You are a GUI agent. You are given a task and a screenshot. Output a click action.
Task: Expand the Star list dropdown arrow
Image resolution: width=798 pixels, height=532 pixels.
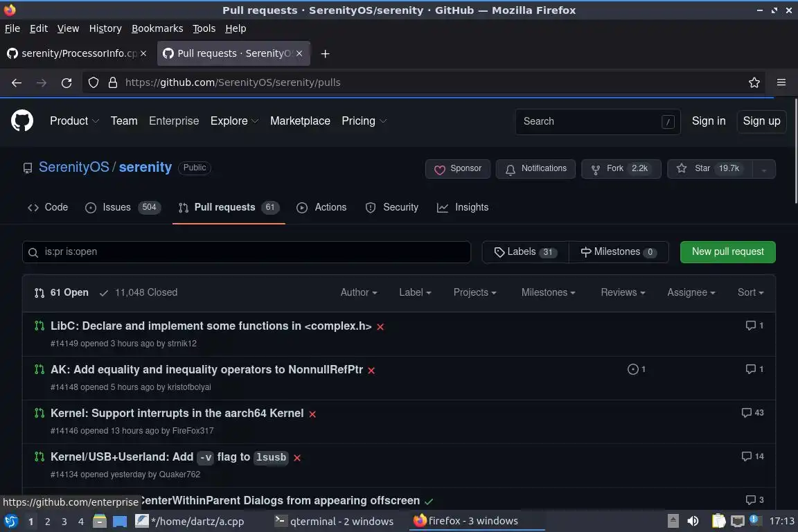click(x=764, y=169)
